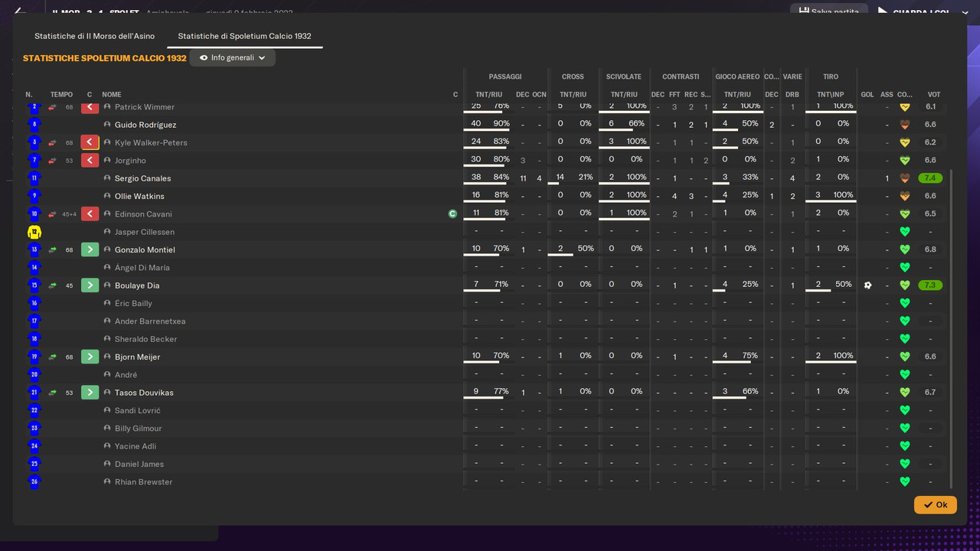The image size is (980, 551).
Task: Select the Statistiche di Spoletium Calcio 1932 tab
Action: pyautogui.click(x=244, y=36)
